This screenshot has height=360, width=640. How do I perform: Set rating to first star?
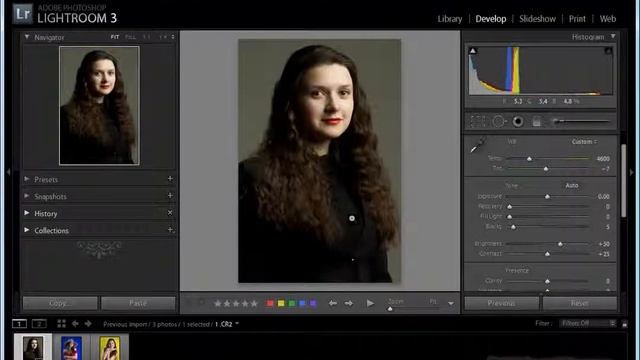[218, 303]
